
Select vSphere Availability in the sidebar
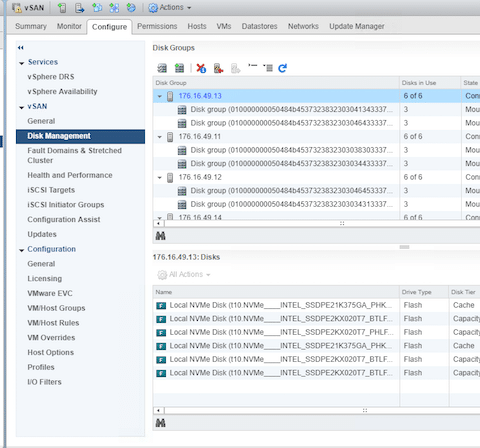(x=62, y=91)
